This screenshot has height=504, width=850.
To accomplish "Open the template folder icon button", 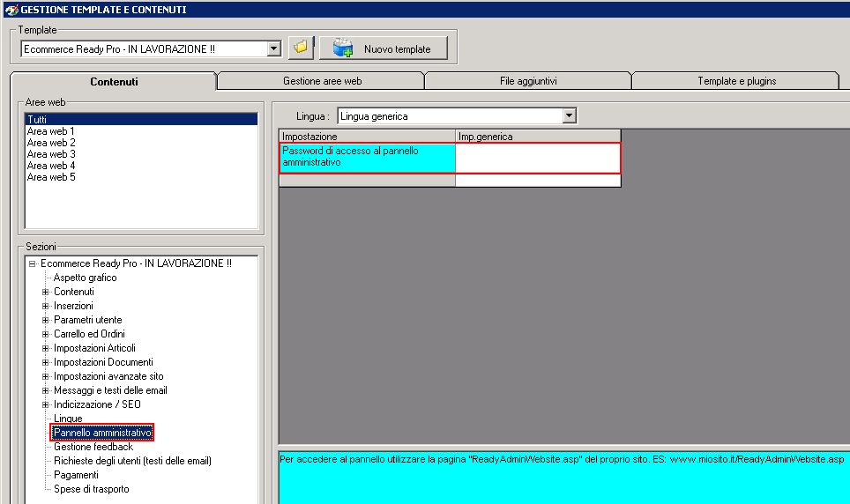I will tap(301, 48).
